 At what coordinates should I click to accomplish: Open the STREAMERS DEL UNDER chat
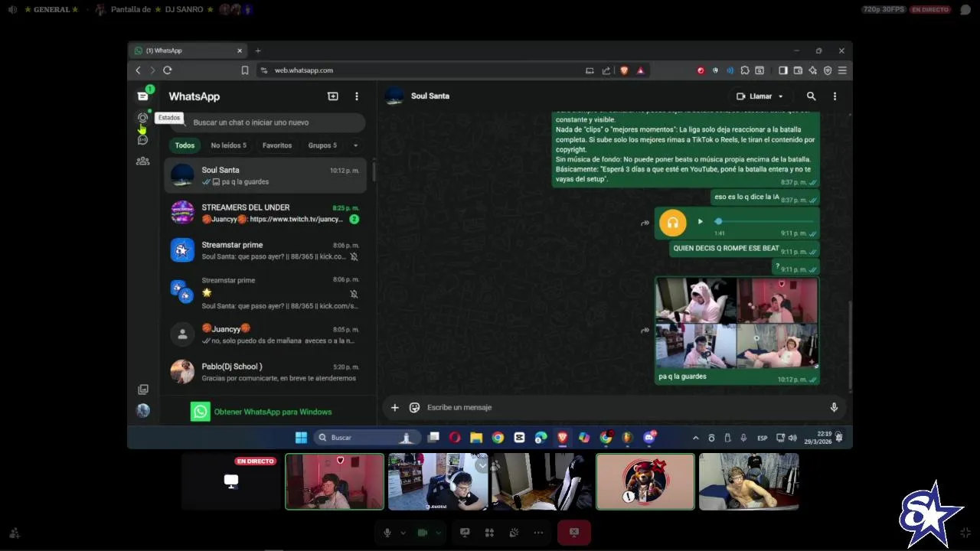pyautogui.click(x=266, y=213)
